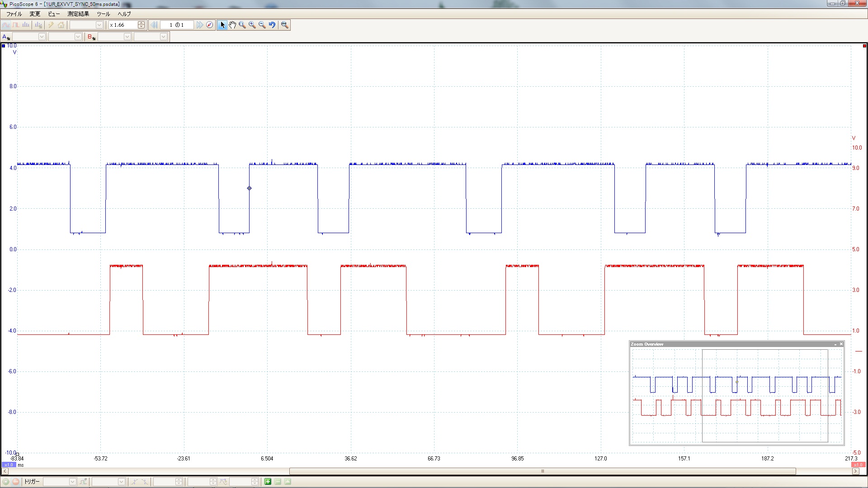
Task: Open Channel B options button
Action: pyautogui.click(x=91, y=37)
